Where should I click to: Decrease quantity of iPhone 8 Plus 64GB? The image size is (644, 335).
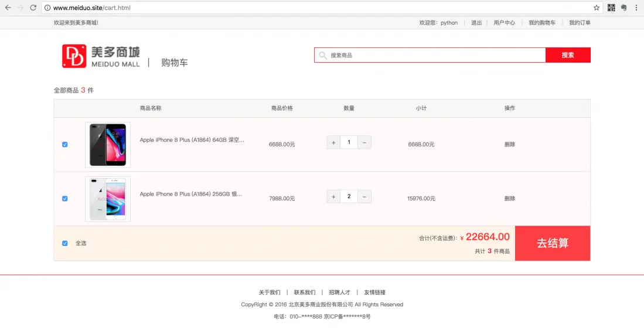click(x=364, y=142)
